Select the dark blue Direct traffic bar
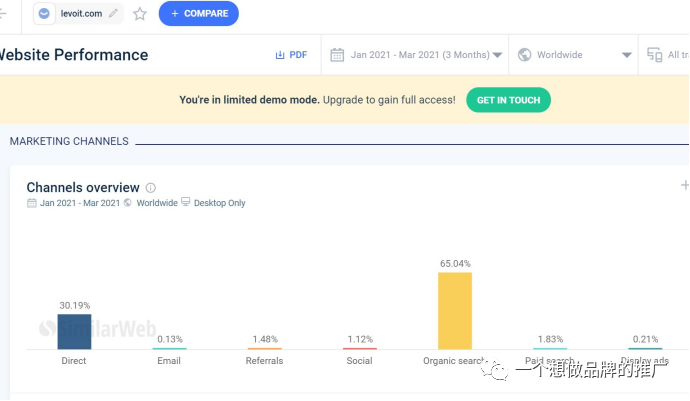Screen dimensions: 690x401 click(74, 332)
